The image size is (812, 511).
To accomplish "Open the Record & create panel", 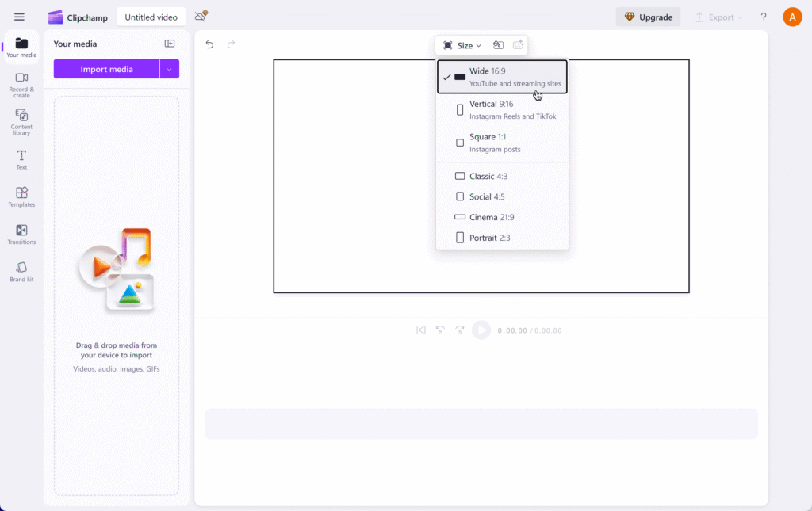I will tap(21, 84).
